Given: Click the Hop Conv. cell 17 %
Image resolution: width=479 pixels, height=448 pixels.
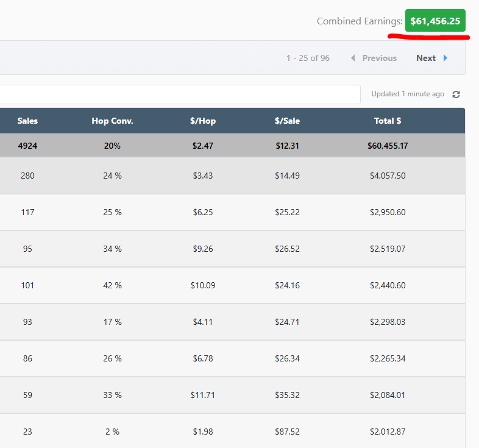Looking at the screenshot, I should click(x=112, y=322).
